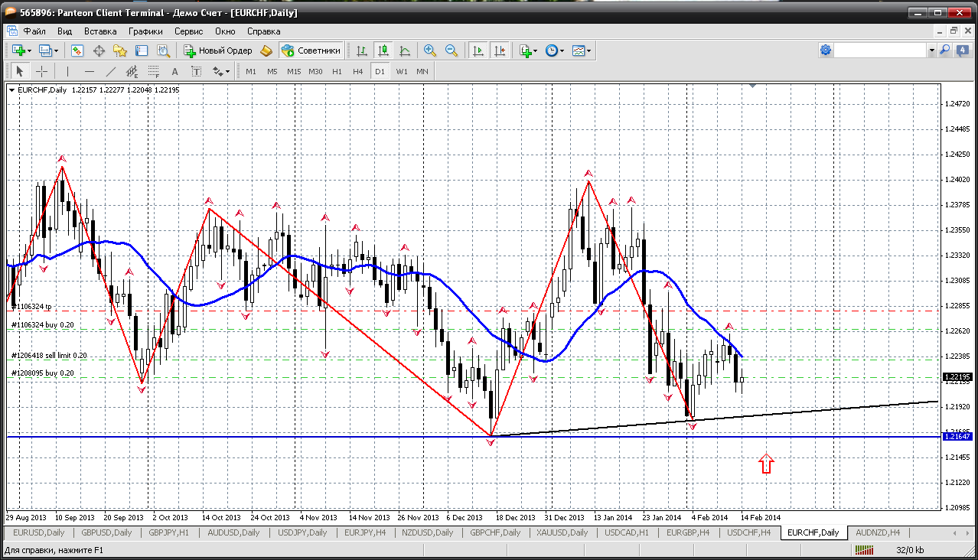Select the arrow cursor tool
This screenshot has width=978, height=560.
(20, 71)
